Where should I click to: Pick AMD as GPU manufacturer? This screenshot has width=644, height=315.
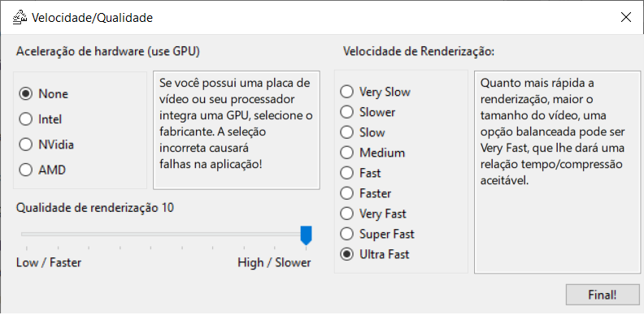point(42,170)
